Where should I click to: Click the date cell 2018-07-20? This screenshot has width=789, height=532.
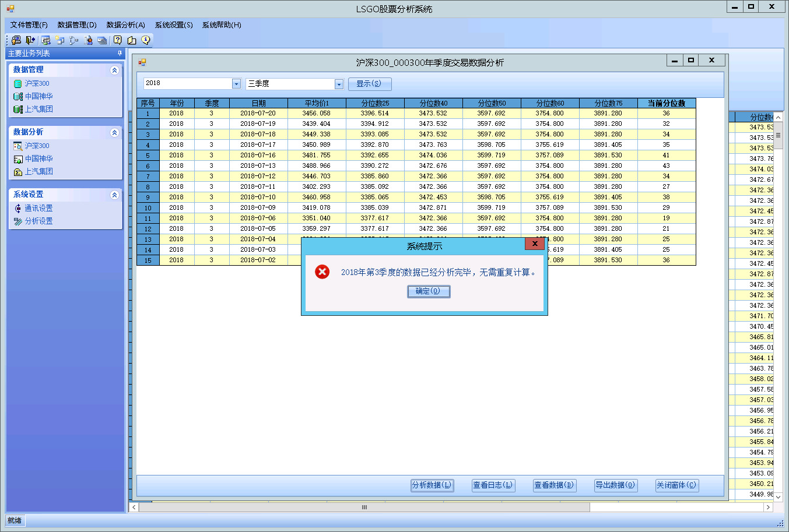(x=258, y=114)
